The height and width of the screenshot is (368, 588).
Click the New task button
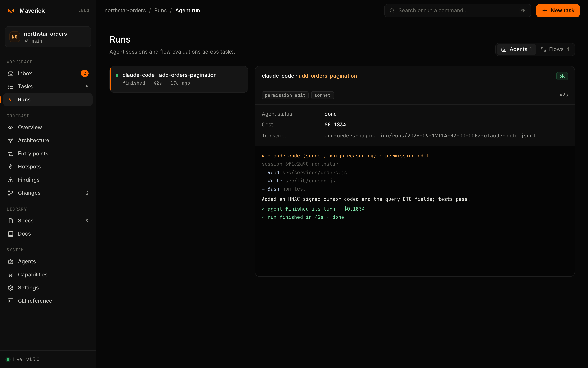(x=558, y=11)
